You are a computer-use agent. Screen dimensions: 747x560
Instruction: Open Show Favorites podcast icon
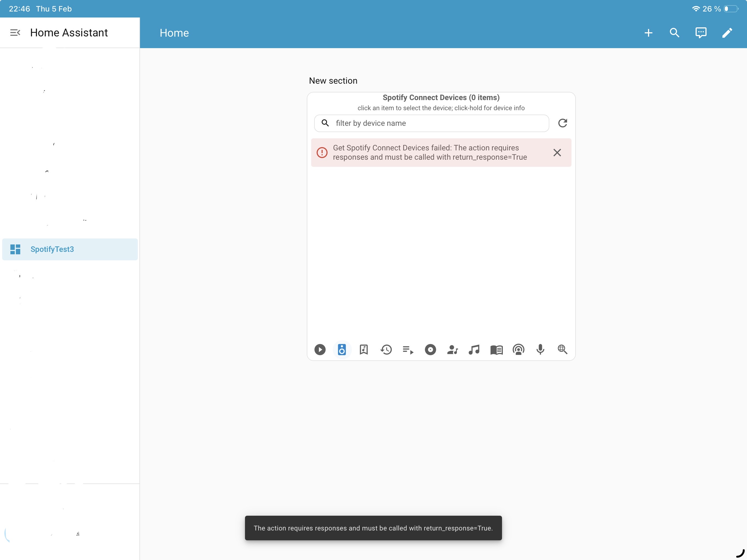(x=518, y=349)
